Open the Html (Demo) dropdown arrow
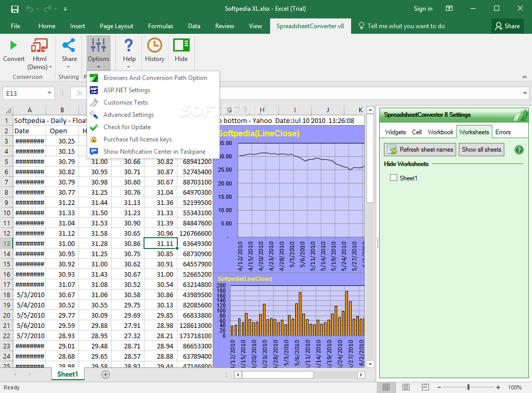 click(x=51, y=67)
